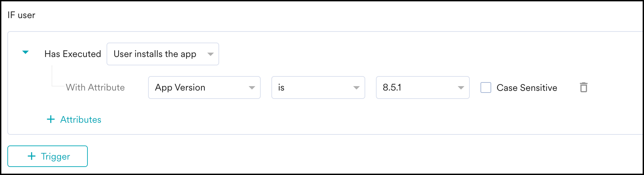Open the "User installs the app" event dropdown
Viewport: 644px width, 175px height.
click(155, 54)
